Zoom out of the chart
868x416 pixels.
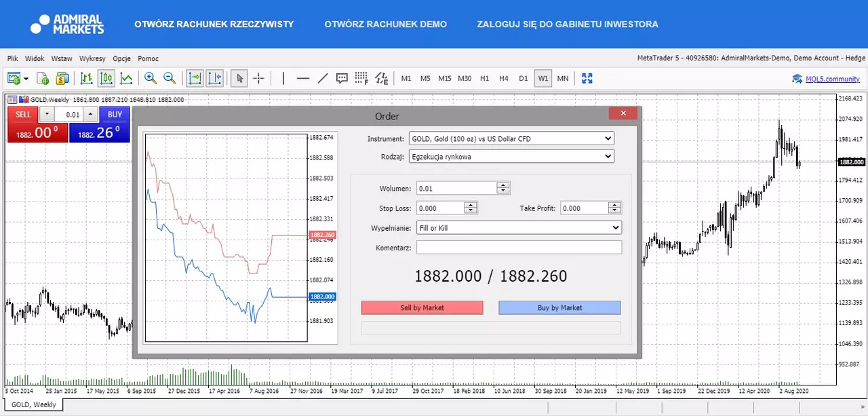pos(170,78)
